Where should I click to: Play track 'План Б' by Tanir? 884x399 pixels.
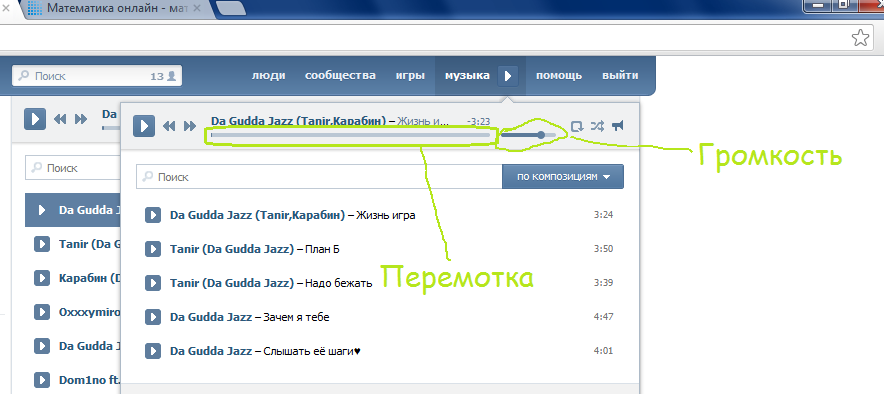tap(153, 249)
